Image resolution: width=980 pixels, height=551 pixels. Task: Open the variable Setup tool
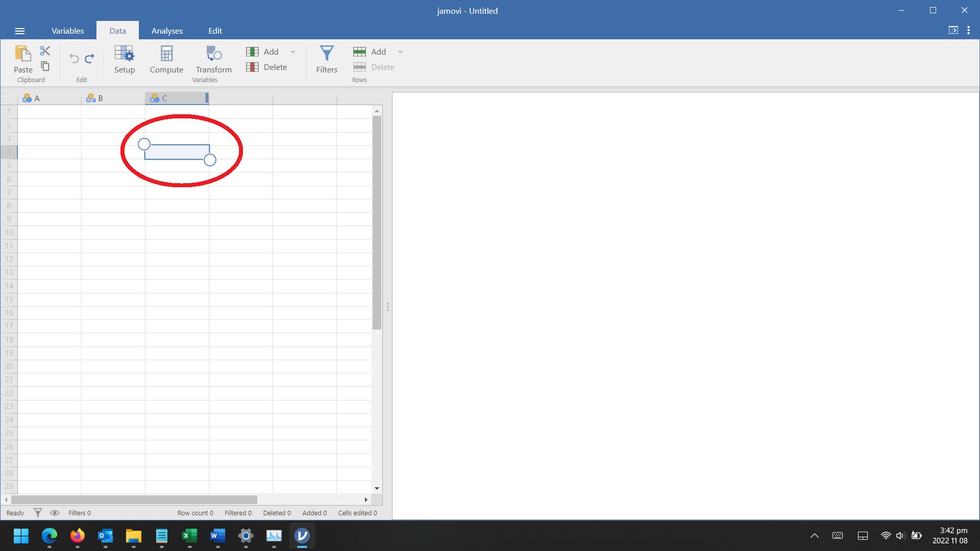[x=125, y=59]
